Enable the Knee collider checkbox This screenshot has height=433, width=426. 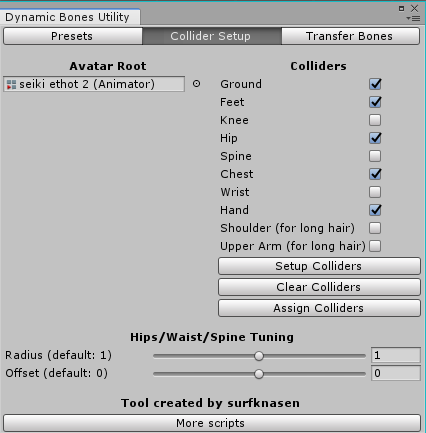[375, 120]
